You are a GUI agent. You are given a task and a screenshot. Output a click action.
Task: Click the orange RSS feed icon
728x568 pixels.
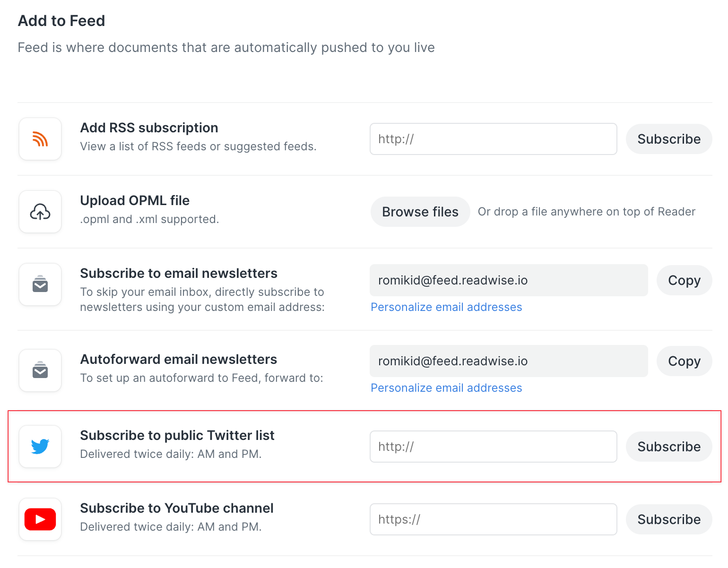(x=40, y=139)
